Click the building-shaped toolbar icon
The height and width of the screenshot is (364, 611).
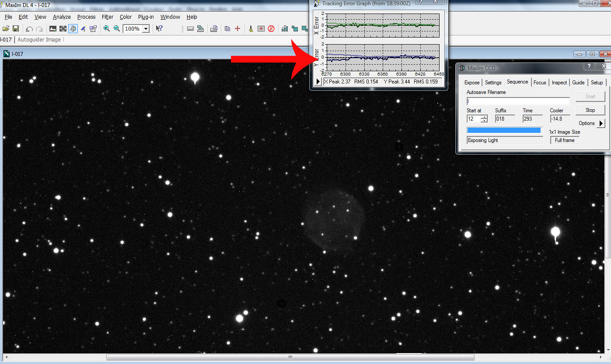[214, 29]
